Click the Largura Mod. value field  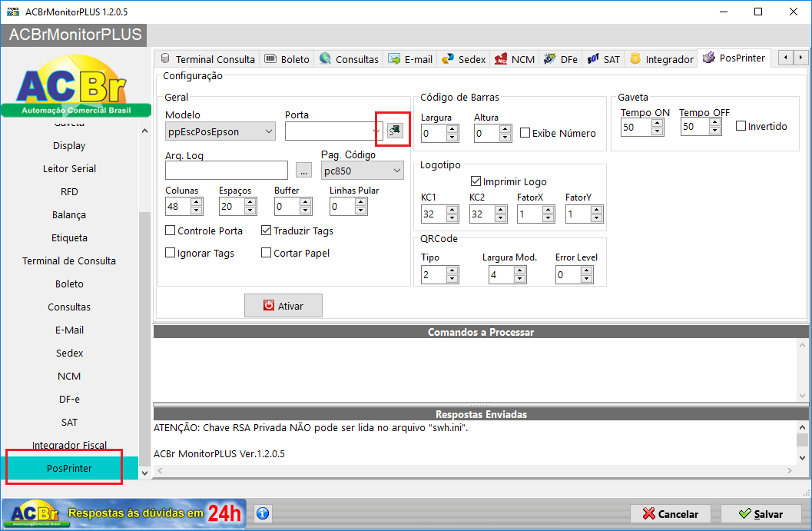(x=502, y=274)
